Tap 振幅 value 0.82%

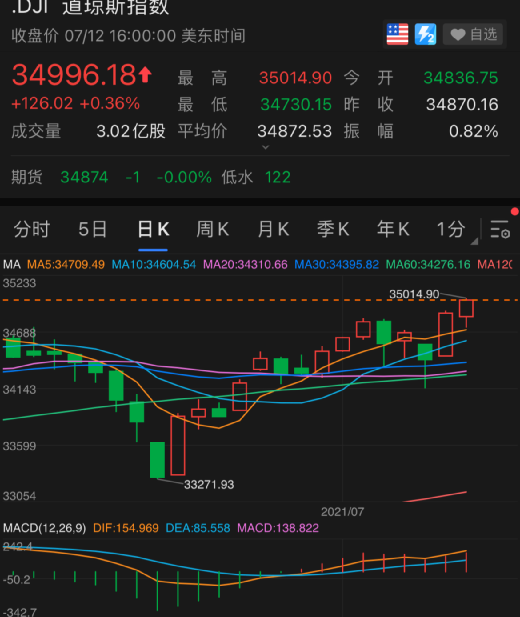(x=474, y=131)
